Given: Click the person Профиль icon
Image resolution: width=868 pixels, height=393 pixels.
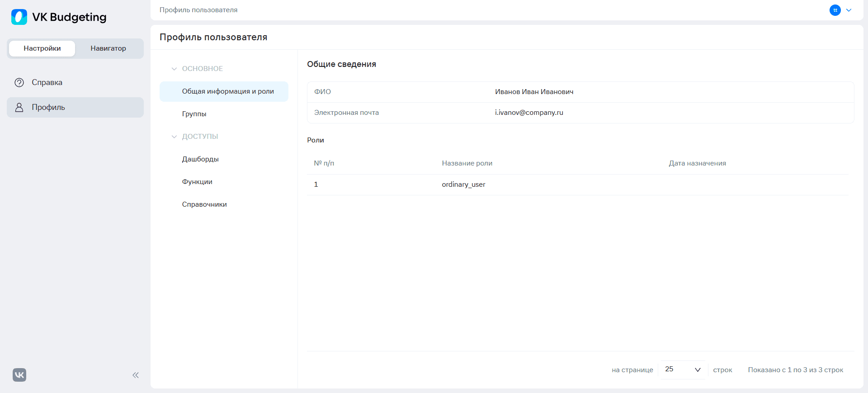Looking at the screenshot, I should (19, 108).
